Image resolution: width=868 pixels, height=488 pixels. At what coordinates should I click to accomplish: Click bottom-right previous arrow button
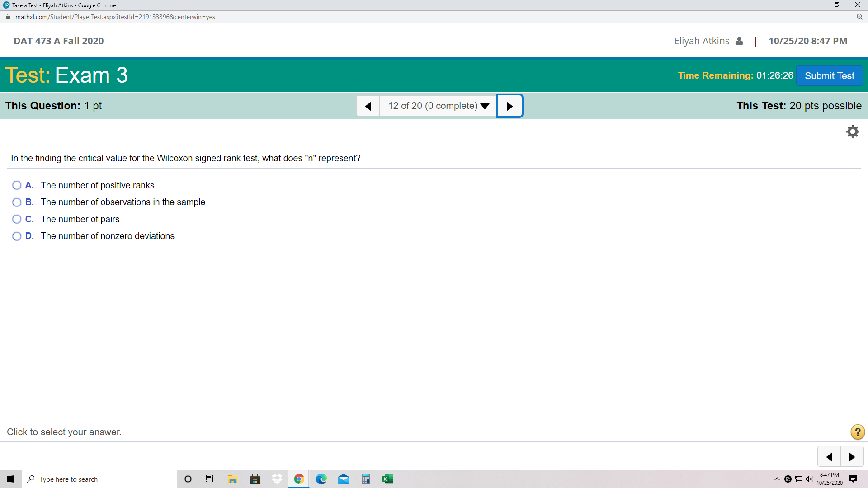click(x=829, y=457)
